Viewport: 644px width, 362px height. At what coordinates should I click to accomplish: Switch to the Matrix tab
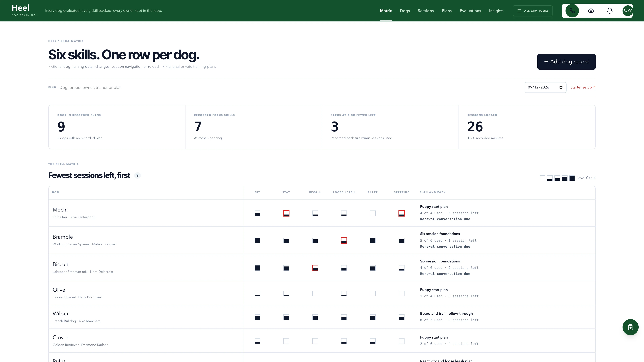point(386,11)
